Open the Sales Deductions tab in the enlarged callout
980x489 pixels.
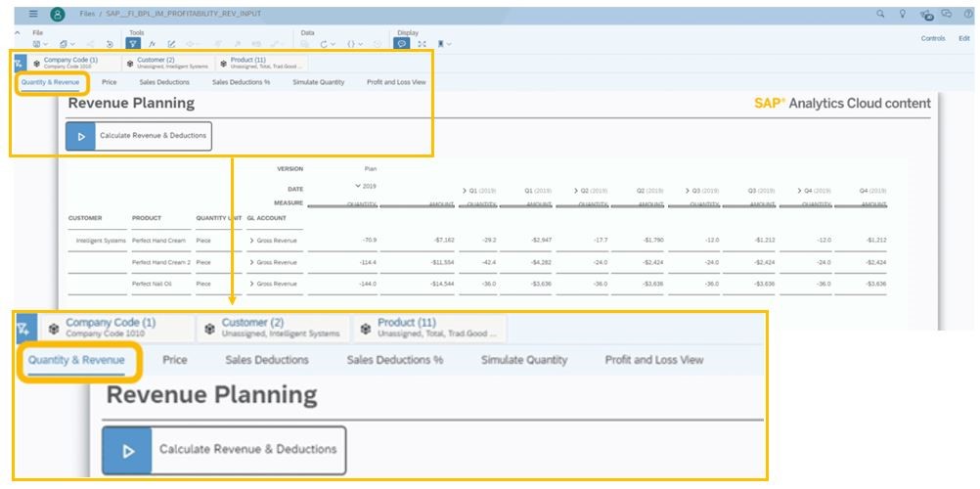point(267,360)
